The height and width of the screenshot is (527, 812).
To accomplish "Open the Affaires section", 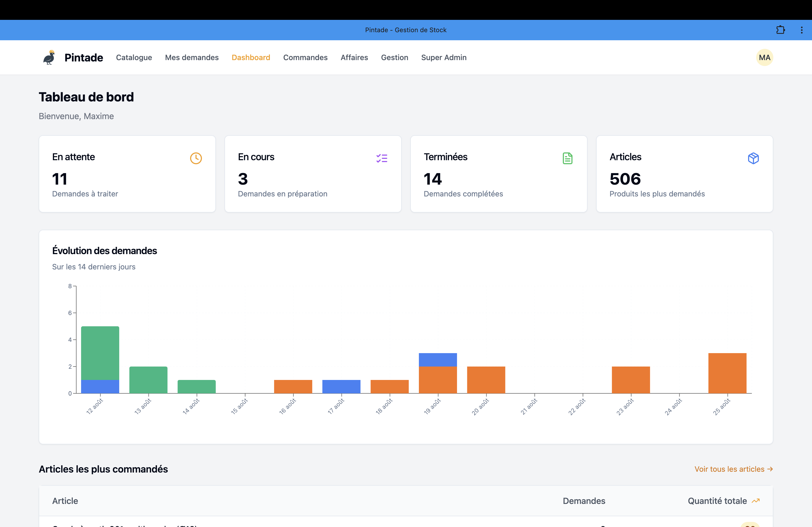I will (354, 57).
